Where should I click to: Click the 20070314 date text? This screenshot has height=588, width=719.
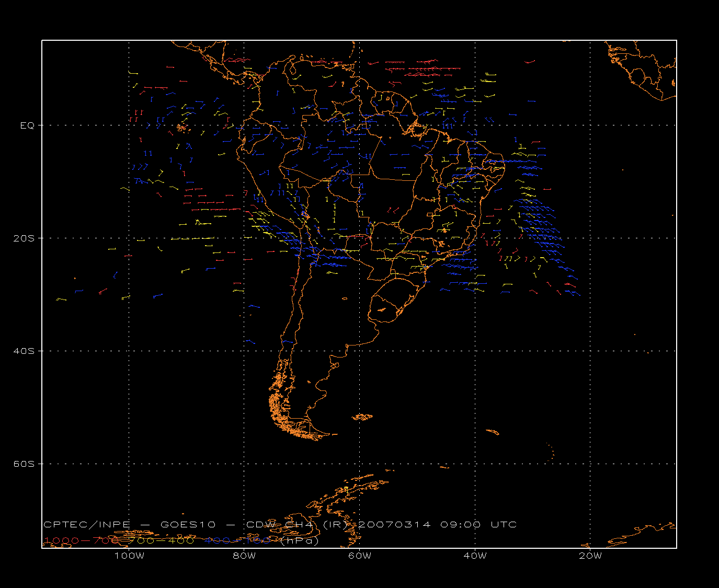pos(394,524)
